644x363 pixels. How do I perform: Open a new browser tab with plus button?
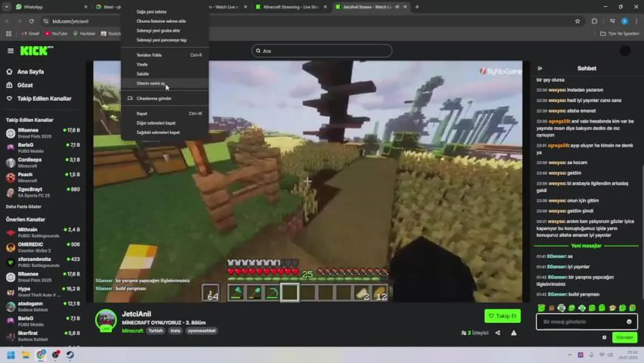click(417, 7)
